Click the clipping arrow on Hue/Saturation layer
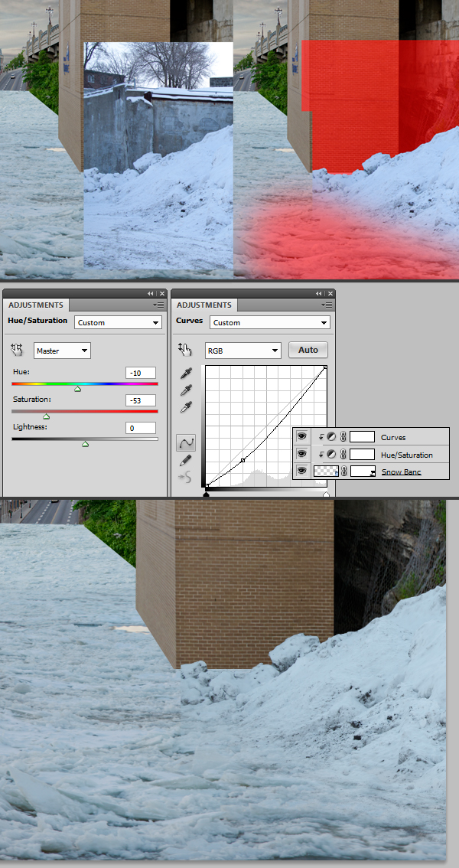The width and height of the screenshot is (459, 868). pyautogui.click(x=321, y=455)
